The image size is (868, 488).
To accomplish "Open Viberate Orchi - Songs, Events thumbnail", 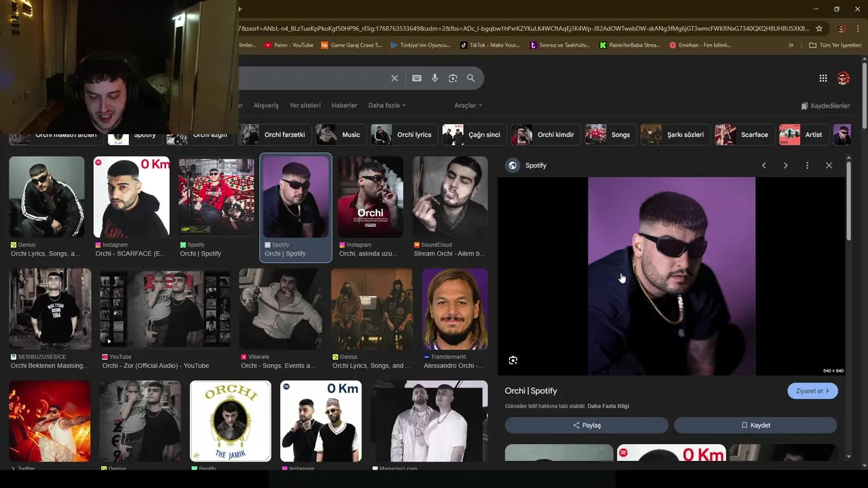I will 281,309.
